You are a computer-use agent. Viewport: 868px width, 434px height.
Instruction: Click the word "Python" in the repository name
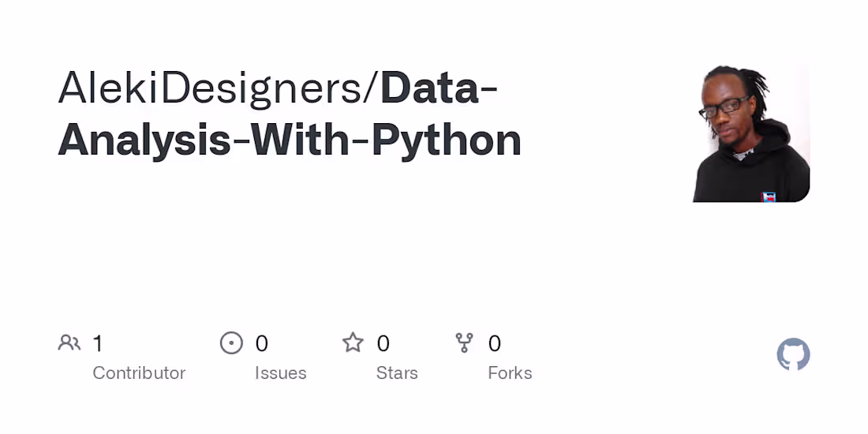(447, 140)
